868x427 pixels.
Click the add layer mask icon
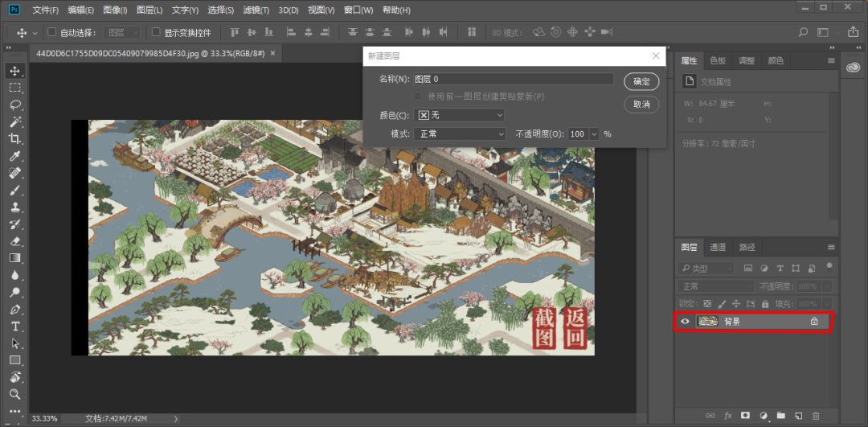pyautogui.click(x=745, y=415)
